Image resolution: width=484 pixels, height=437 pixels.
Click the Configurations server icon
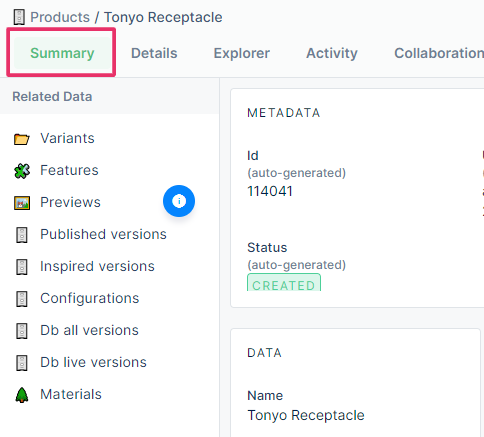coord(22,299)
